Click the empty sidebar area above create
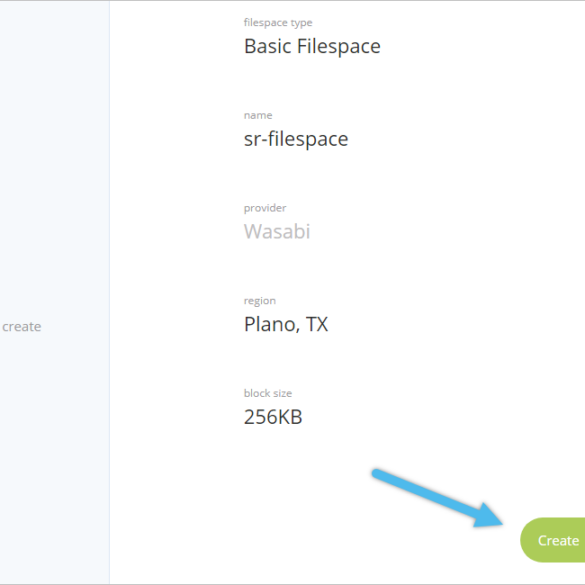585x585 pixels. pyautogui.click(x=54, y=157)
